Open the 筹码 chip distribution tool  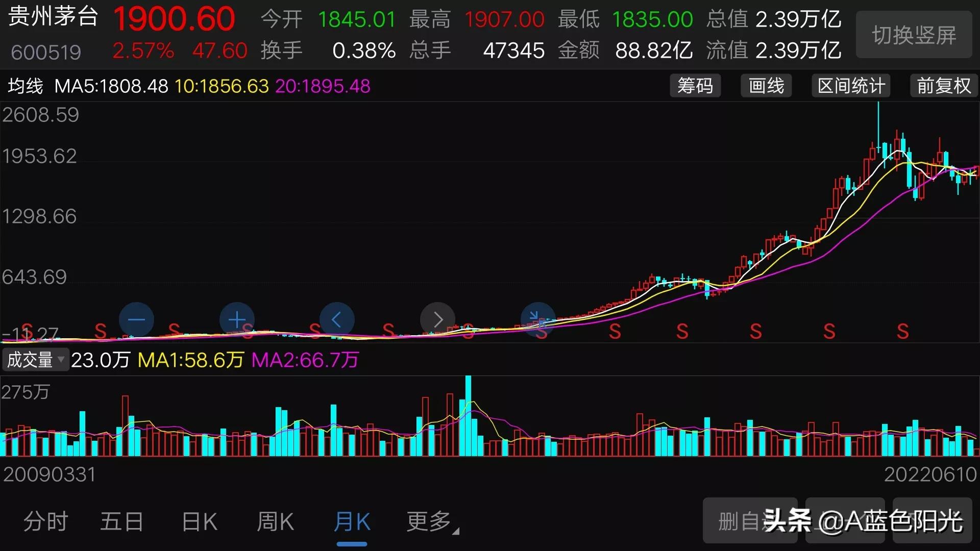[695, 86]
